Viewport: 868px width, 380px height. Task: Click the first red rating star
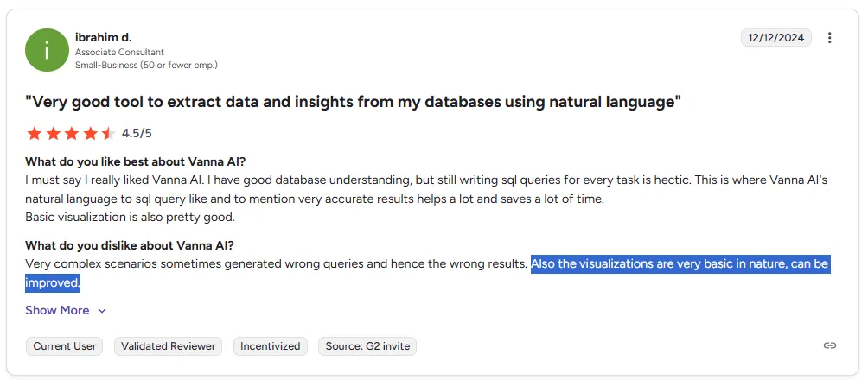pyautogui.click(x=35, y=134)
